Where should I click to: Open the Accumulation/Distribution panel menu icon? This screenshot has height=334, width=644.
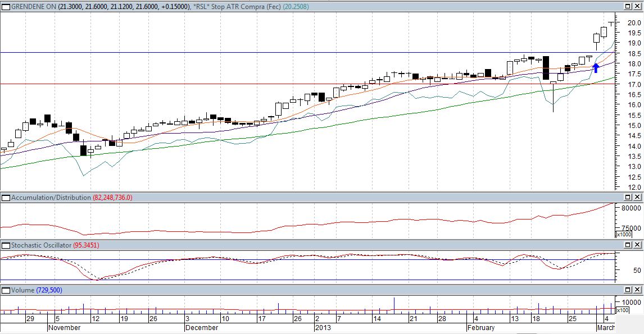point(5,198)
